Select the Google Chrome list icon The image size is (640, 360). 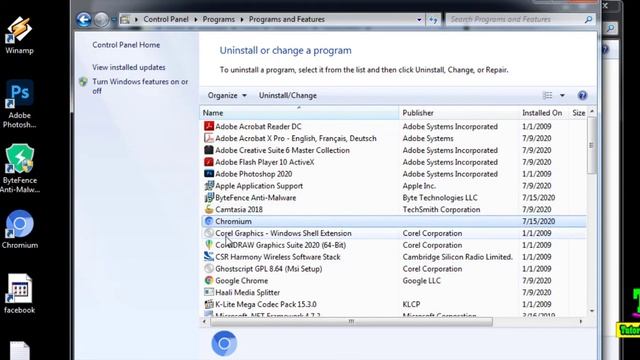pos(209,280)
